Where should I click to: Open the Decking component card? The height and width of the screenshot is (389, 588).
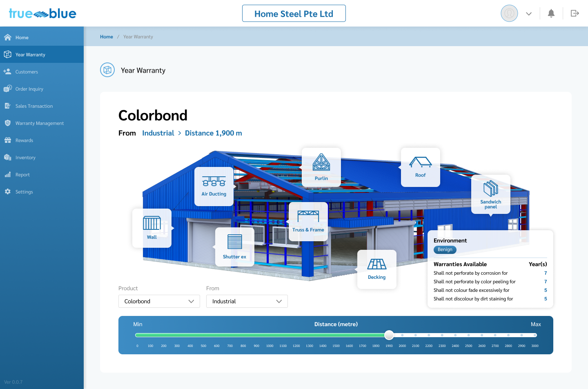377,269
